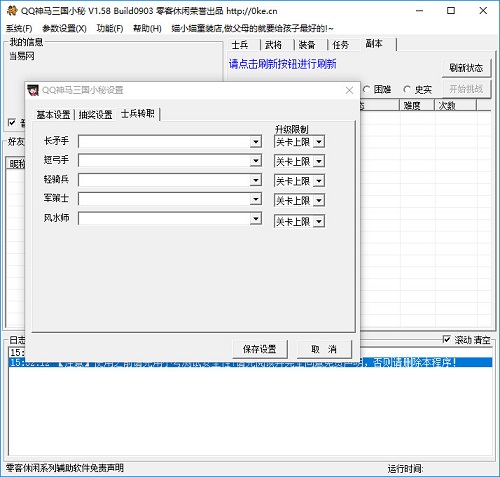Toggle the 滚动 checkbox in log panel
The height and width of the screenshot is (477, 500).
coord(446,339)
